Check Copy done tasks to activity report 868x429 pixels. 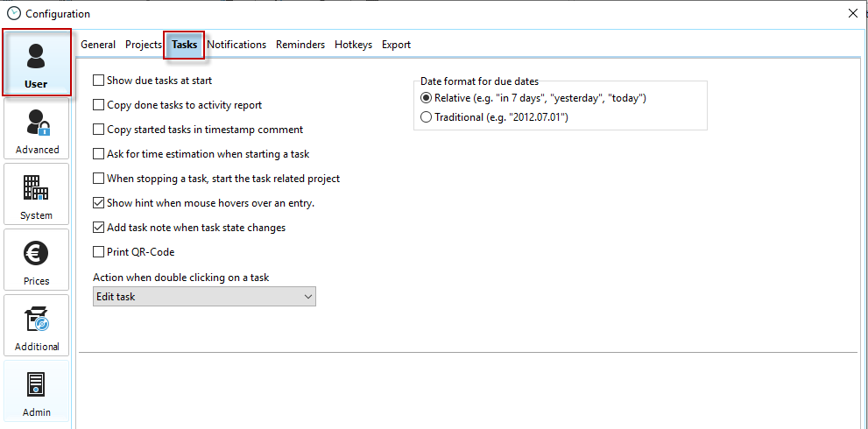tap(99, 105)
